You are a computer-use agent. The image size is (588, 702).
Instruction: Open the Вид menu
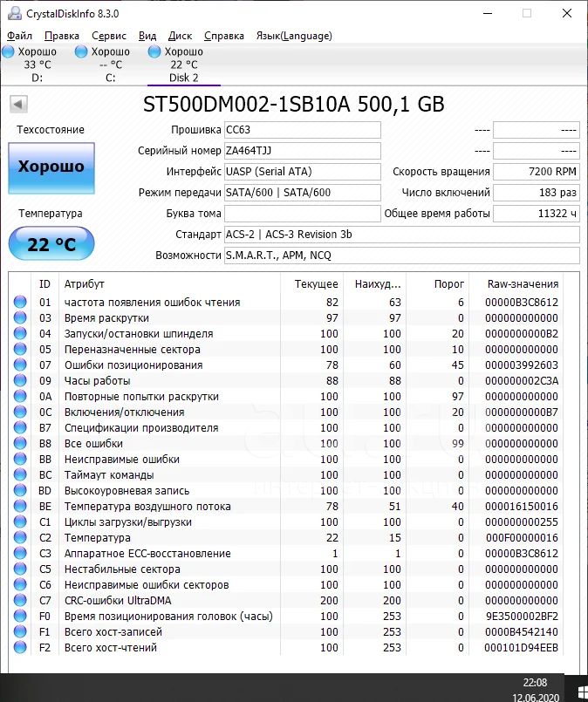147,36
